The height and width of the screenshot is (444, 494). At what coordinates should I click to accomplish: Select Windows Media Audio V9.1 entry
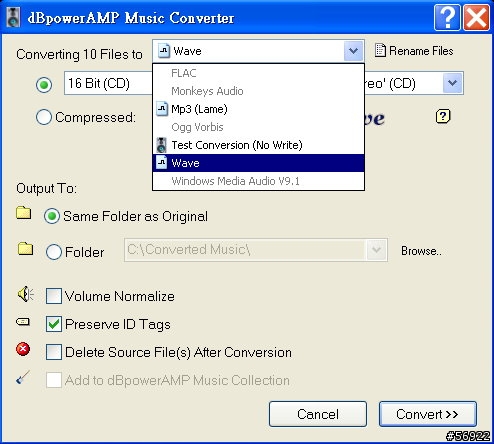pos(258,181)
